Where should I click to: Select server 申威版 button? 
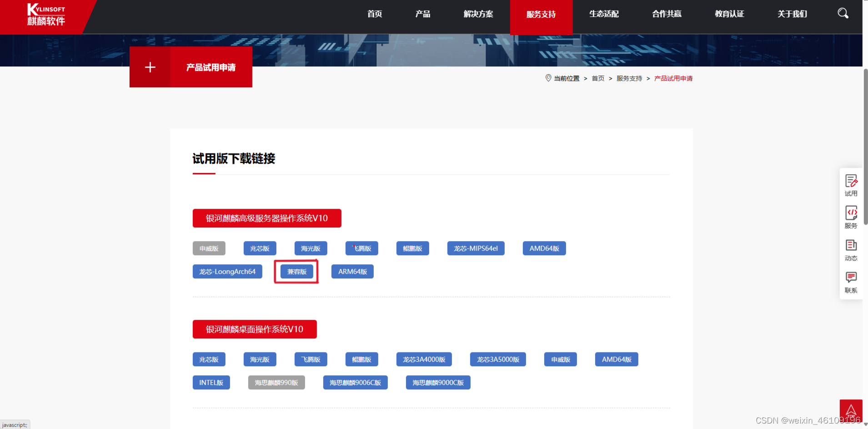[x=209, y=248]
